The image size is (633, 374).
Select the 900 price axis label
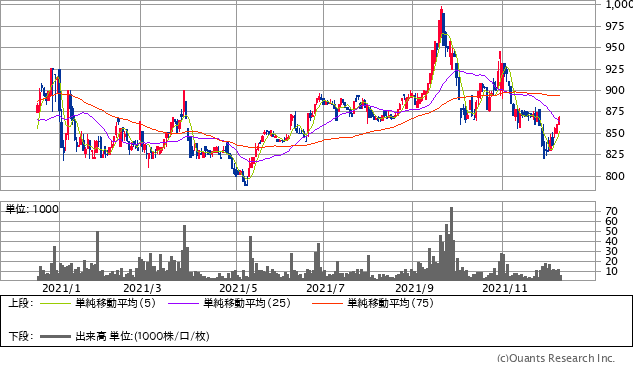pyautogui.click(x=615, y=90)
